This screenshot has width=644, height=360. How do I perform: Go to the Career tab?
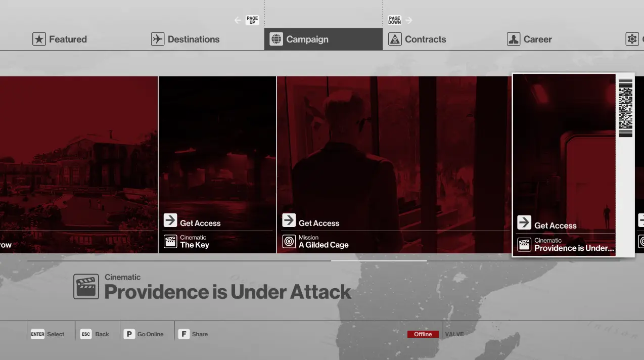[530, 39]
